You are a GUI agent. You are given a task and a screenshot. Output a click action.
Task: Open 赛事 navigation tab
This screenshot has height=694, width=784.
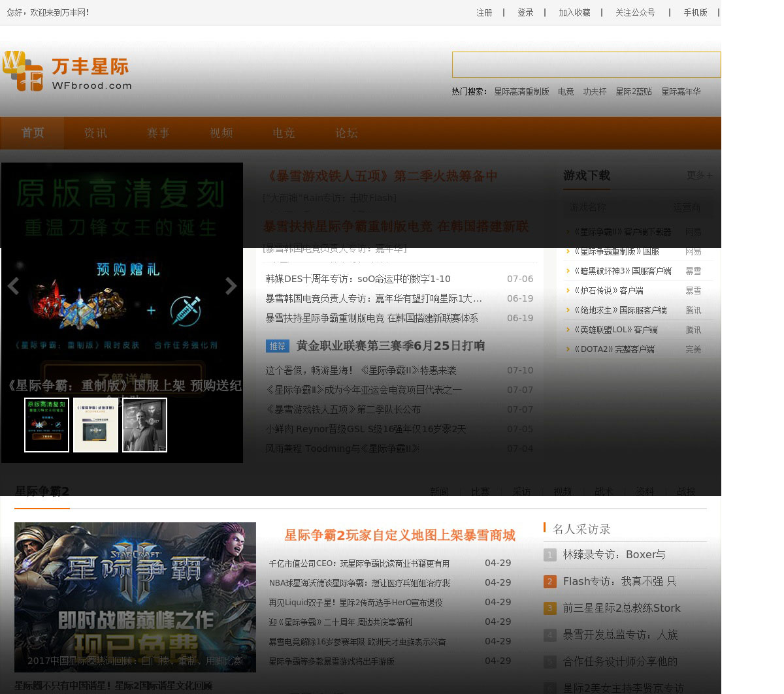pos(158,133)
